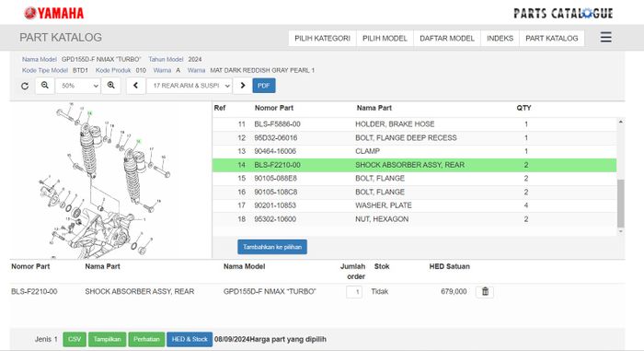Select row 12 BOLT, FLANGE DEEP RECESS
Screen dimensions: 644x351
click(414, 138)
